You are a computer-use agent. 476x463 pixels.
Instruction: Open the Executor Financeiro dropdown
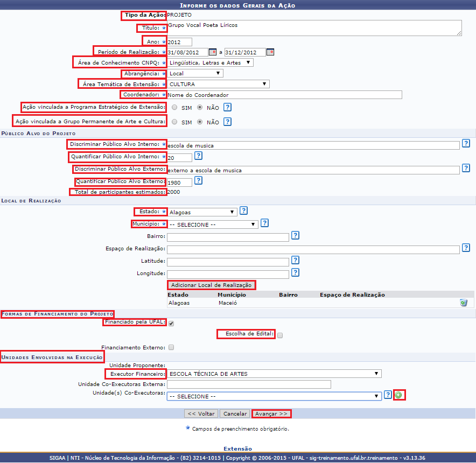pos(274,374)
